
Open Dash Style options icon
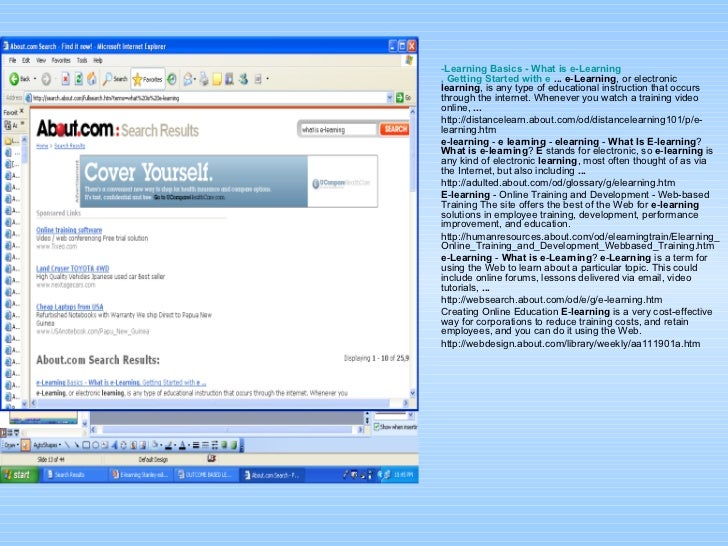pos(205,445)
